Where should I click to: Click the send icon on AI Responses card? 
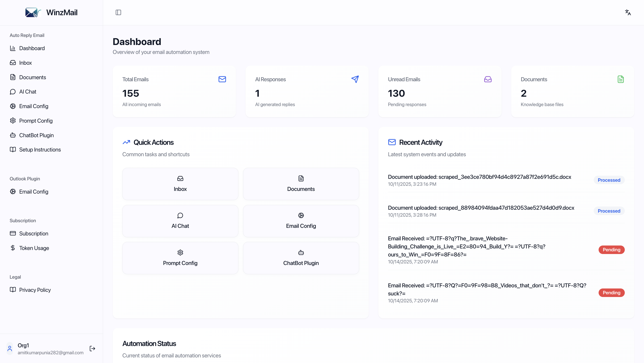tap(355, 79)
